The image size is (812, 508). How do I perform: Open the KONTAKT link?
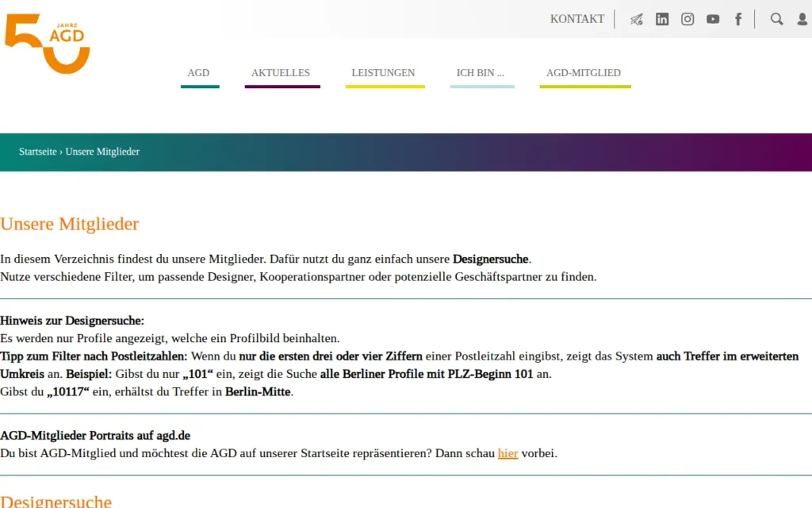point(577,19)
